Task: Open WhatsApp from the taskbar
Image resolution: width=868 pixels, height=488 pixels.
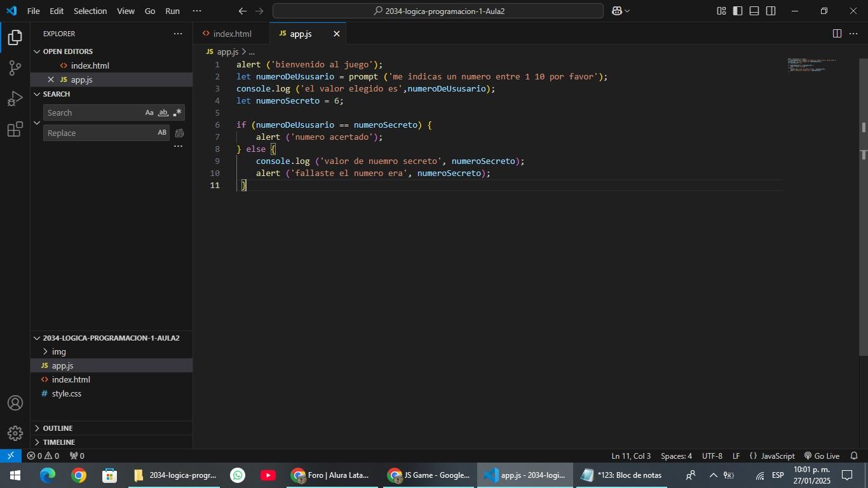Action: (238, 475)
